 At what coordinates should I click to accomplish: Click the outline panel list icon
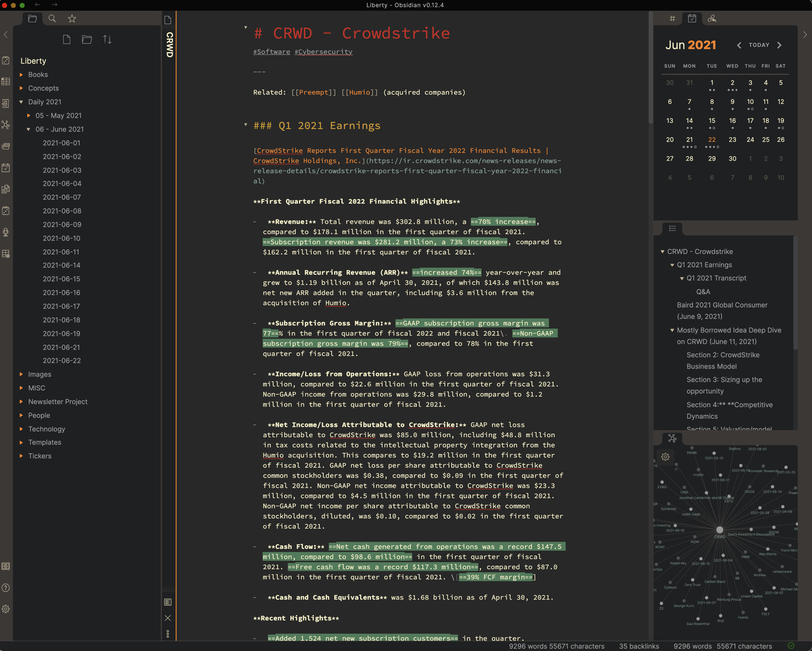click(x=673, y=228)
